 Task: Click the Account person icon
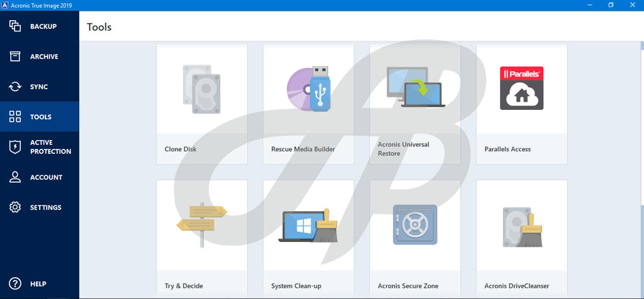point(15,177)
